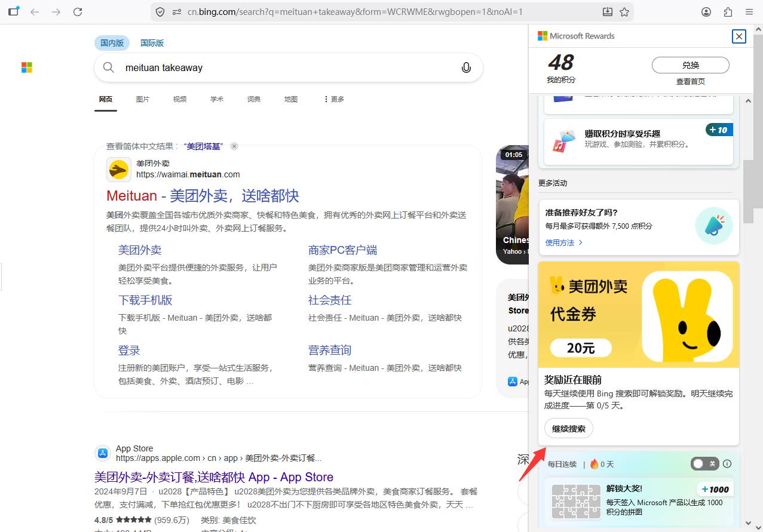Select the 国内版 search mode
The width and height of the screenshot is (763, 532).
pyautogui.click(x=112, y=43)
